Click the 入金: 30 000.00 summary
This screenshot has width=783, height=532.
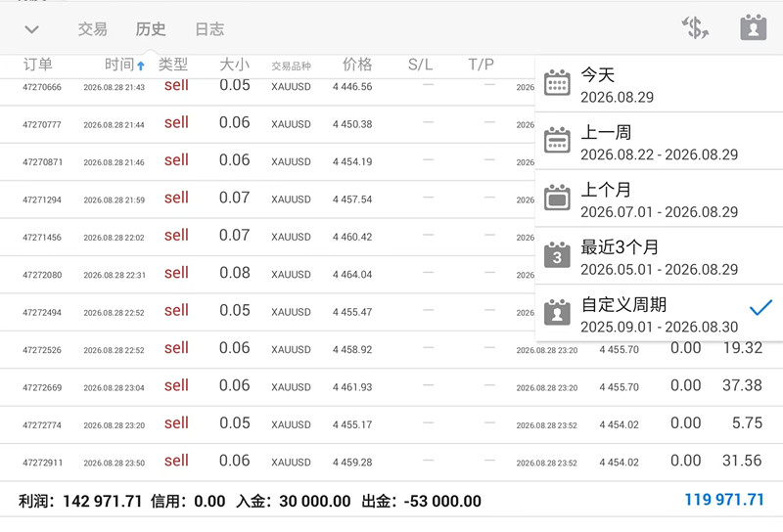point(293,501)
